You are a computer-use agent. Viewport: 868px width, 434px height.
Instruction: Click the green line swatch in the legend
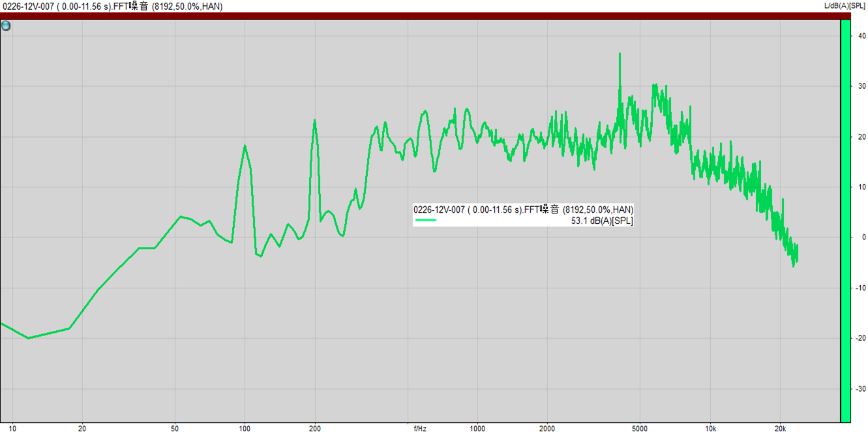coord(426,221)
